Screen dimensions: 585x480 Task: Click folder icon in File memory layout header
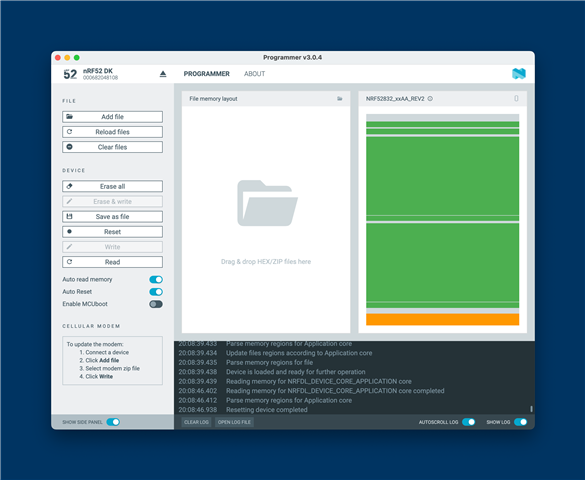(x=340, y=99)
